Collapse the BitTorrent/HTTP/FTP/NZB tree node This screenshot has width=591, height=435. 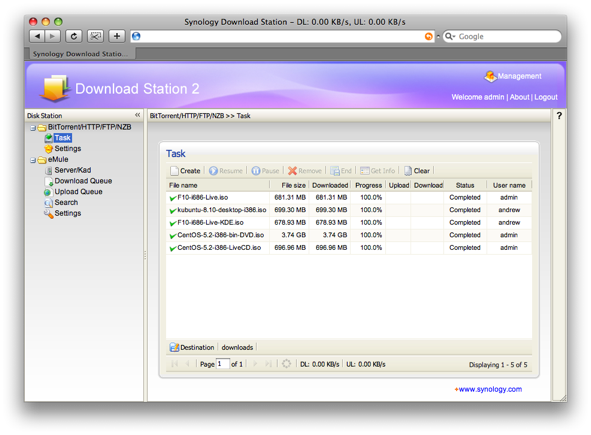33,128
